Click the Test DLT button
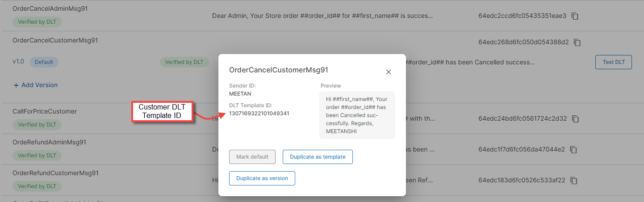The image size is (644, 202). (614, 62)
